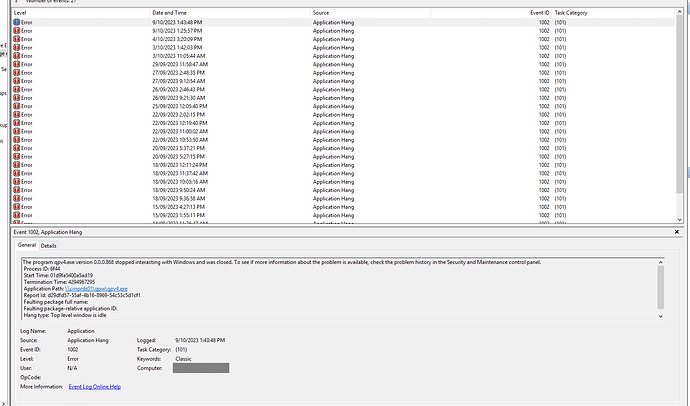Open the Event Log Online Help link
The width and height of the screenshot is (690, 406).
click(94, 385)
